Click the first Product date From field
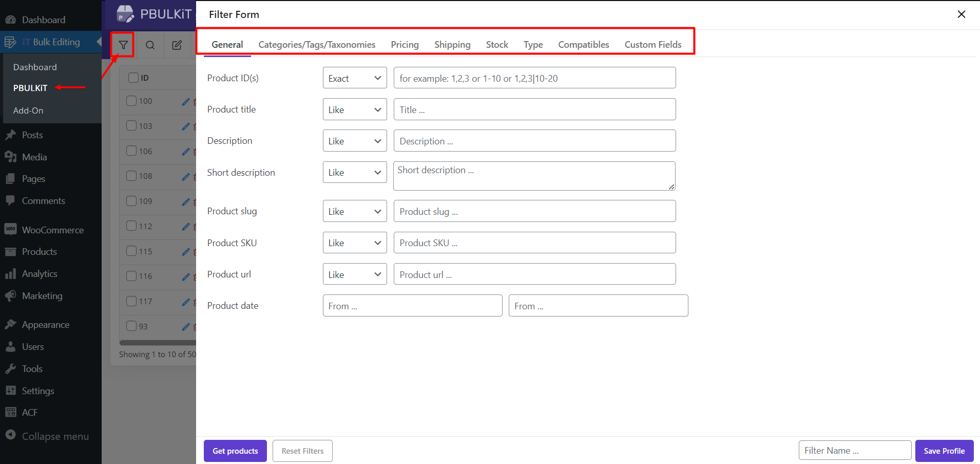Screen dimensions: 980x464 pos(412,306)
